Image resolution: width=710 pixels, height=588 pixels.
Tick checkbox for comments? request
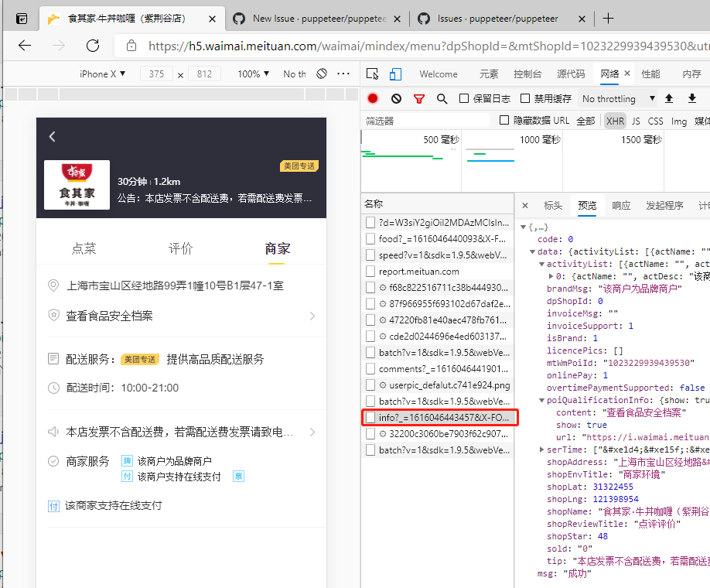pos(370,369)
